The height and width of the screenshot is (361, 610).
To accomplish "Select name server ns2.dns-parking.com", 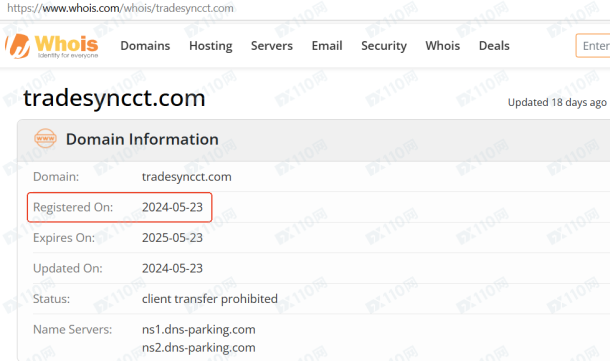I will click(199, 347).
